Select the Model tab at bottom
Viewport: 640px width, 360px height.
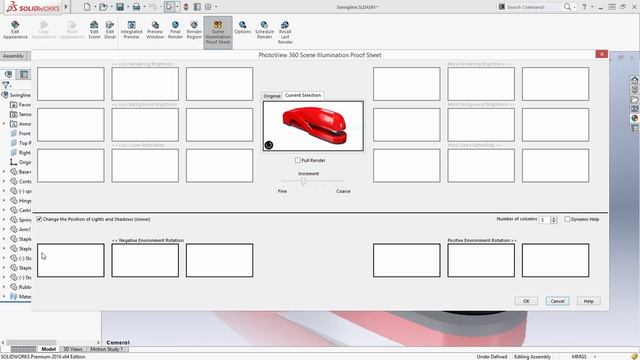pyautogui.click(x=48, y=349)
